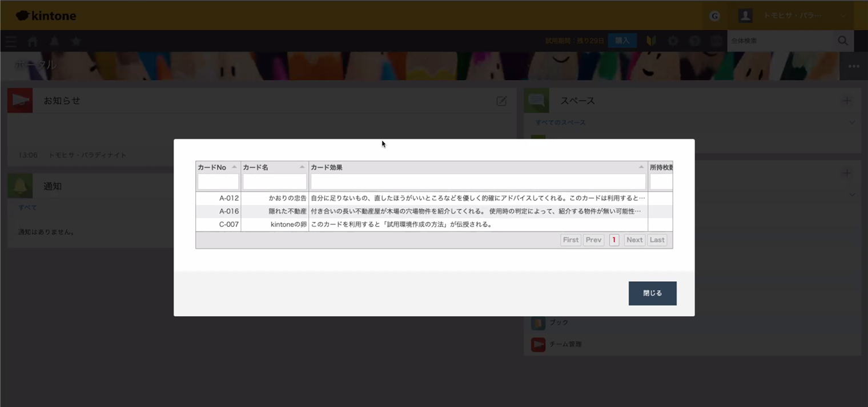Expand the すべてのスペース dropdown chevron
The height and width of the screenshot is (407, 868).
(852, 122)
